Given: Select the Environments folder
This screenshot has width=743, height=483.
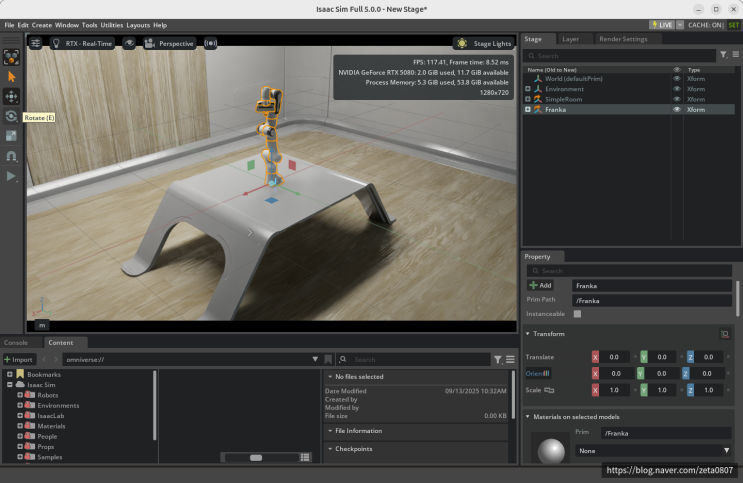Looking at the screenshot, I should (58, 405).
